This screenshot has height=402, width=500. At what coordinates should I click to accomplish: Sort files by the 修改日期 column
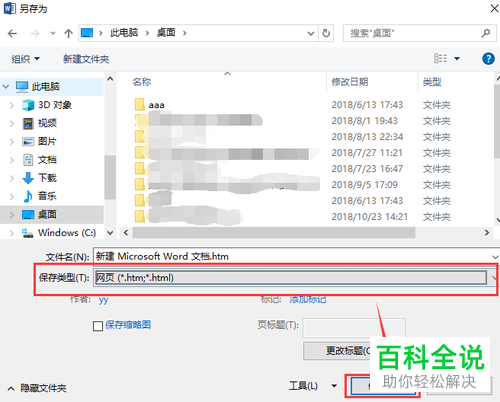coord(350,82)
